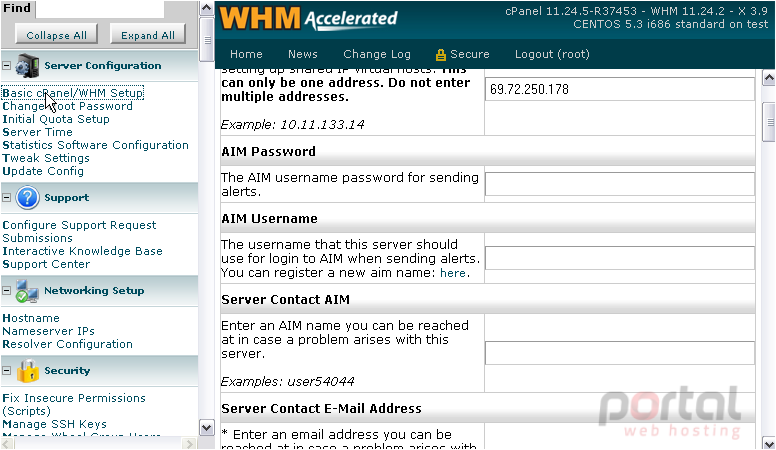The height and width of the screenshot is (450, 776).
Task: Open Server Time settings
Action: (x=37, y=132)
